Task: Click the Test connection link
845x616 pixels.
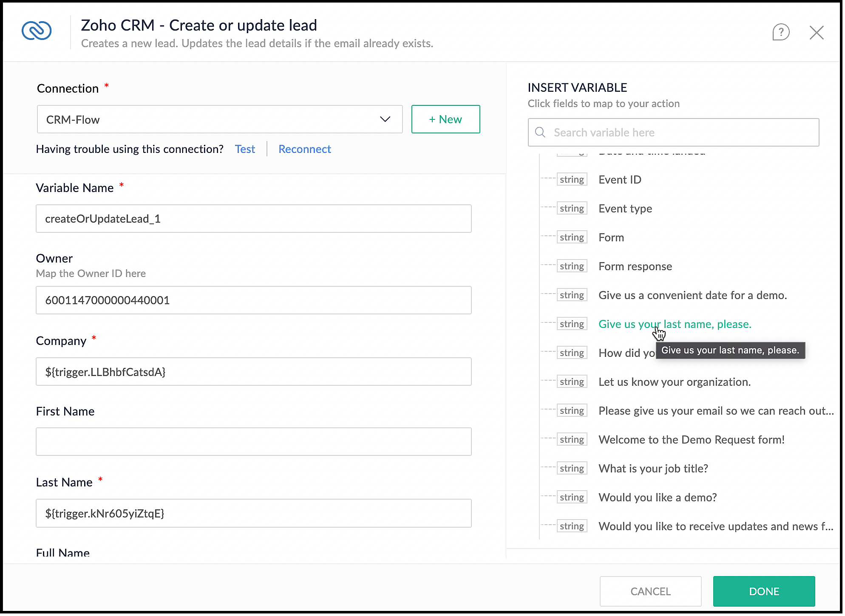Action: pos(245,149)
